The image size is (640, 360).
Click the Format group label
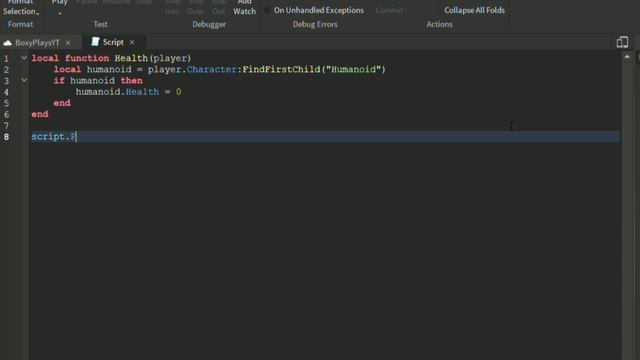[20, 24]
